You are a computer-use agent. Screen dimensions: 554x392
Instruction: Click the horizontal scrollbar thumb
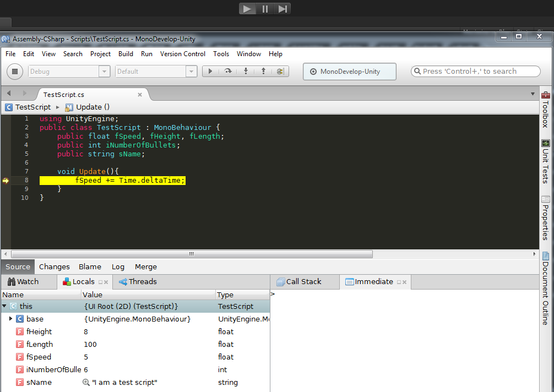[x=192, y=254]
